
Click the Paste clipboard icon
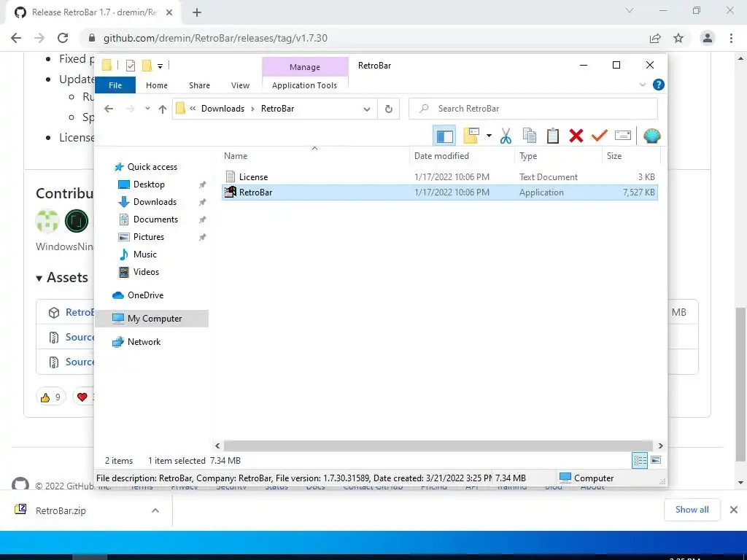(553, 136)
